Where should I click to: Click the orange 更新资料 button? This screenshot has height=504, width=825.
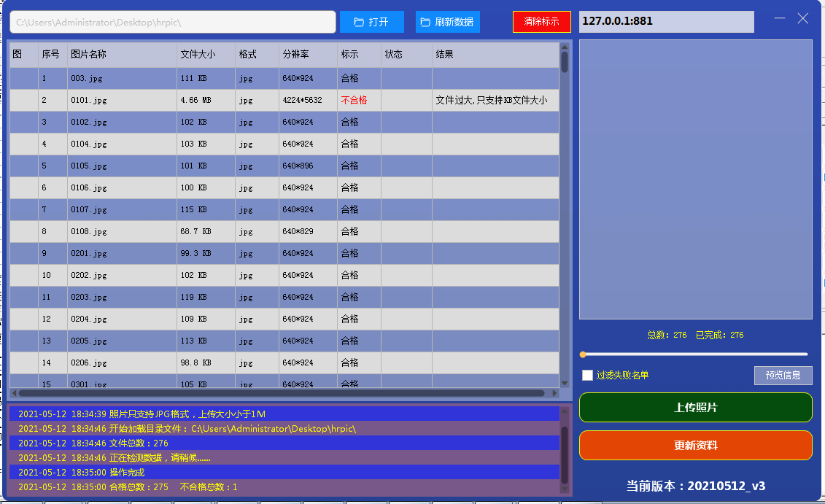[x=694, y=445]
